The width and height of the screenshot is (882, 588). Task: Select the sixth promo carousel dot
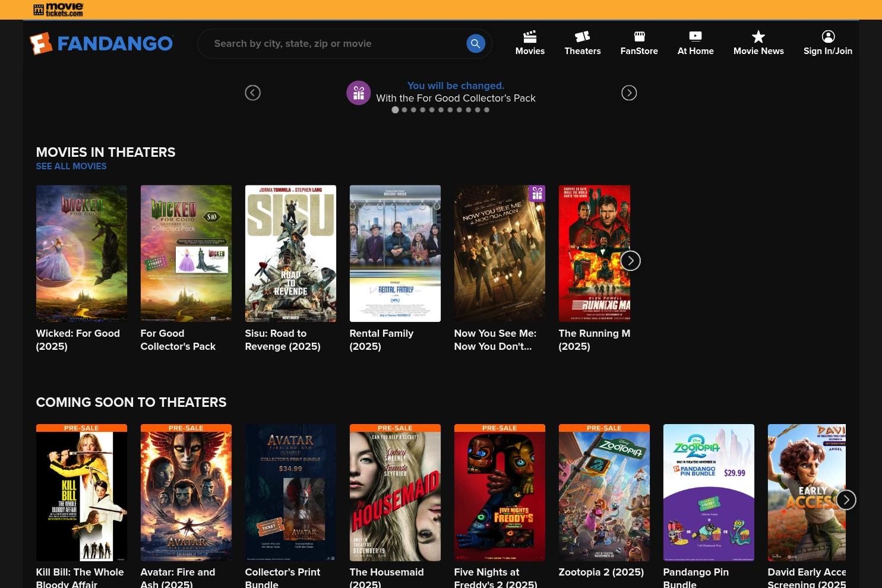(441, 110)
